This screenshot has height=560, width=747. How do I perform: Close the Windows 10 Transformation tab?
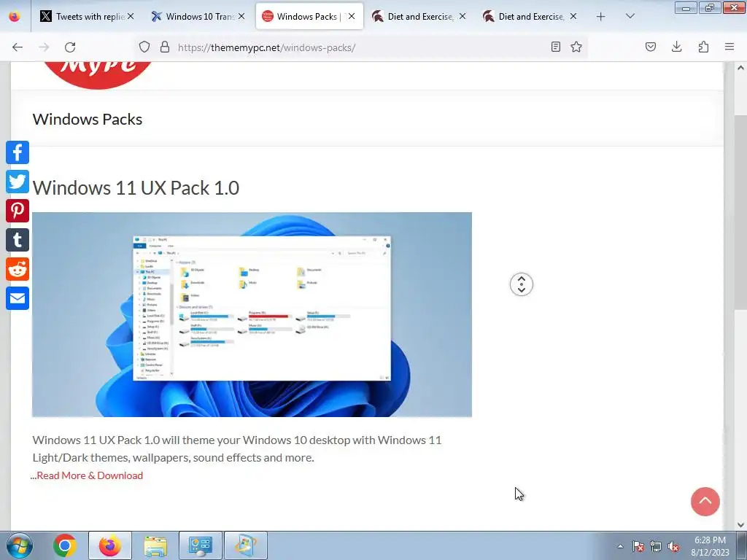click(241, 17)
